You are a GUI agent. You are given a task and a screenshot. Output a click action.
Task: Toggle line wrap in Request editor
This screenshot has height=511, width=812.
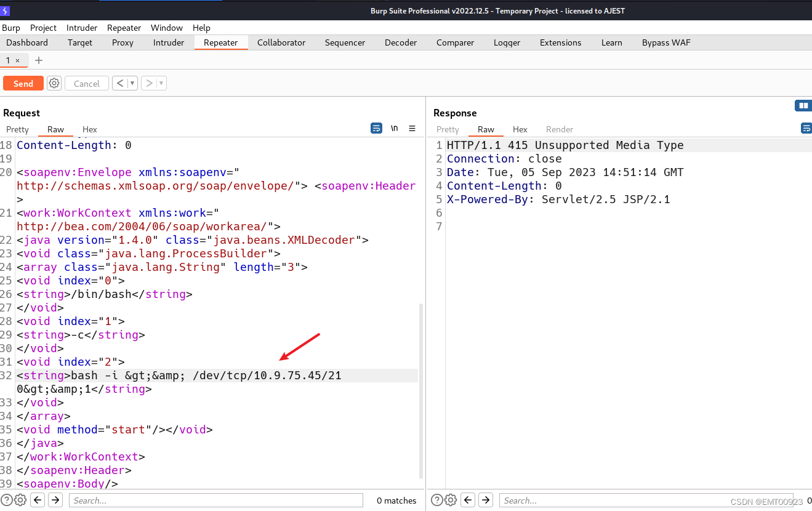[376, 128]
